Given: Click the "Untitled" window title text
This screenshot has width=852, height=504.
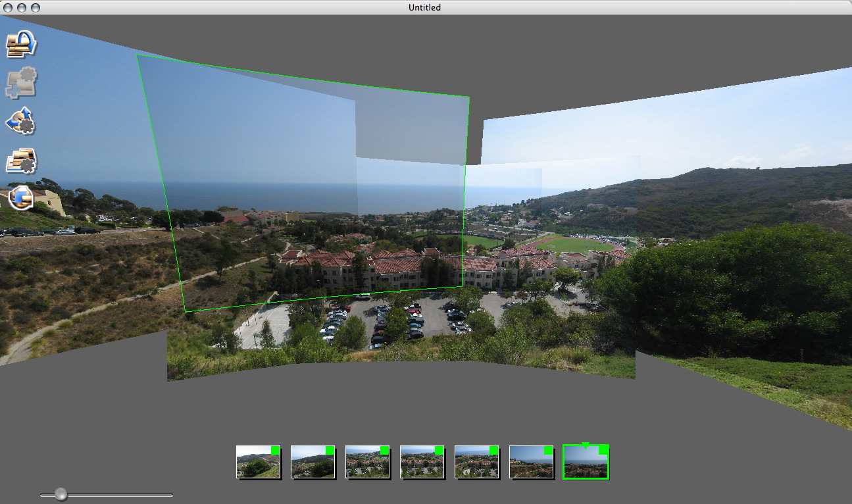Looking at the screenshot, I should pyautogui.click(x=425, y=7).
